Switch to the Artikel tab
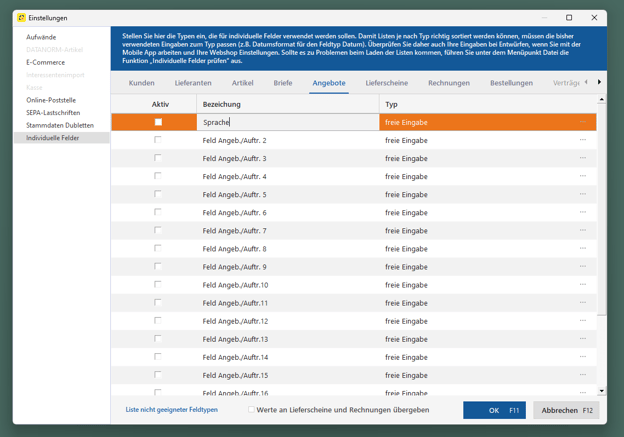This screenshot has height=437, width=624. pyautogui.click(x=242, y=83)
